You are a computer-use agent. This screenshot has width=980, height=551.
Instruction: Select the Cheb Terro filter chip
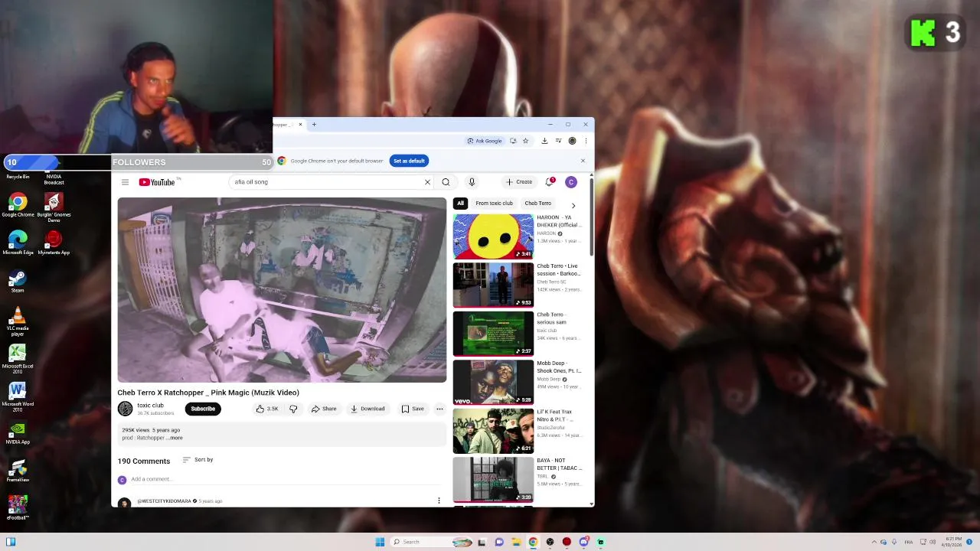coord(537,204)
